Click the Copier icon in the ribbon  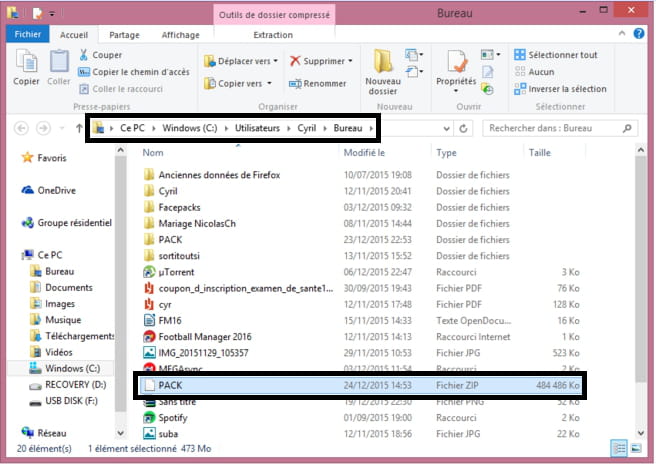[x=26, y=66]
